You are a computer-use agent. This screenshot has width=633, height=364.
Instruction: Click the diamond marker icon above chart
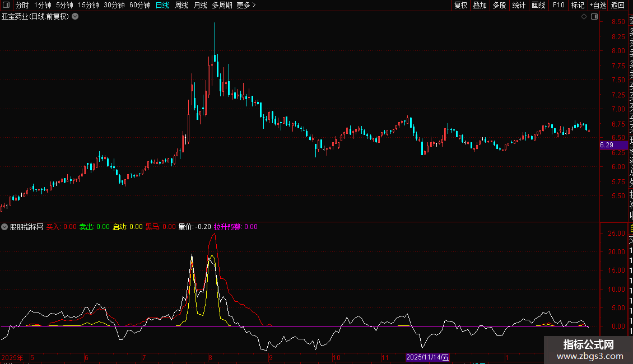(584, 17)
